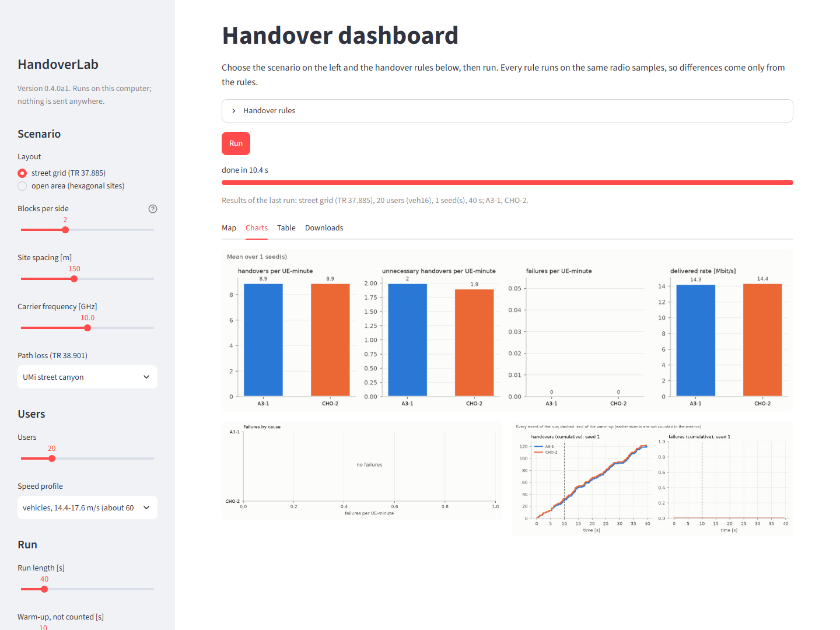The height and width of the screenshot is (630, 840).
Task: Click the 'Path loss (TR 38.901)' label
Action: coord(52,356)
